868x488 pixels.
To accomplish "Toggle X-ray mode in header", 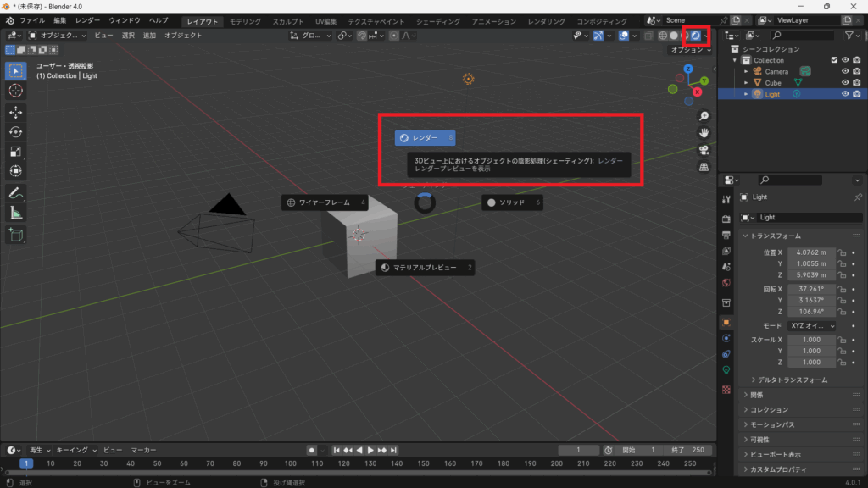I will pos(648,36).
